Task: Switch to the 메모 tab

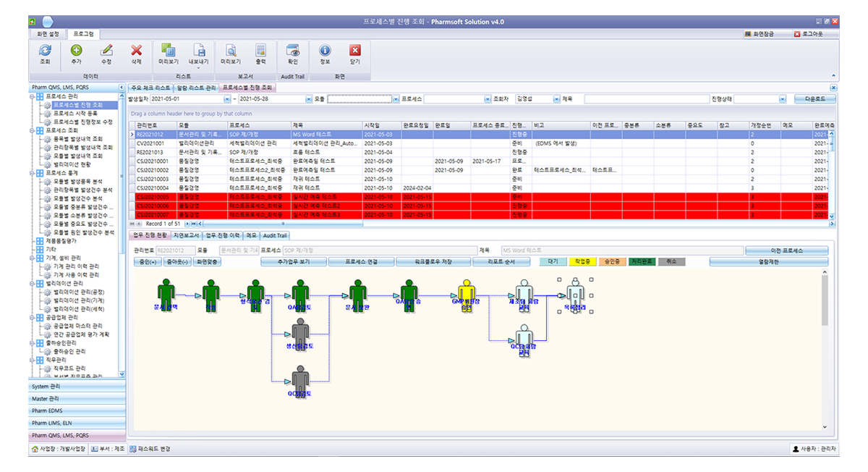Action: point(251,235)
